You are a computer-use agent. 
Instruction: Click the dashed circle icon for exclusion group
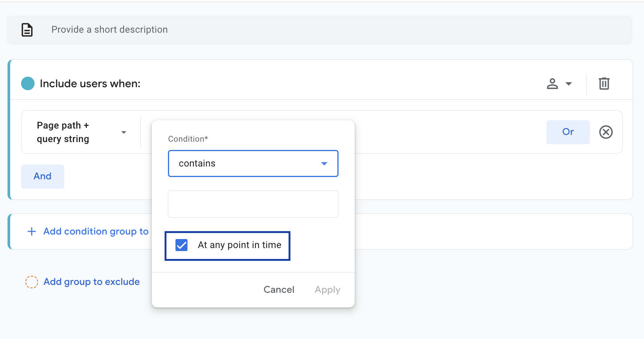coord(32,281)
